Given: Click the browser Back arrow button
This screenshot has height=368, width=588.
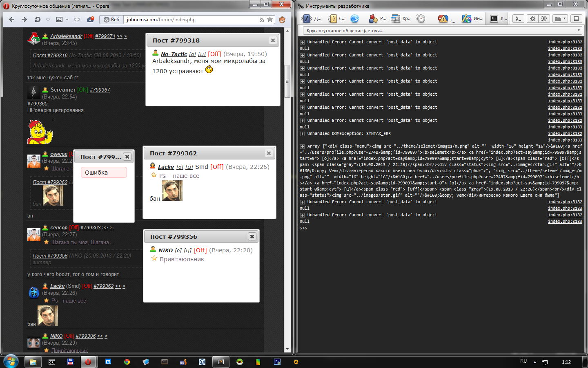Looking at the screenshot, I should point(11,19).
